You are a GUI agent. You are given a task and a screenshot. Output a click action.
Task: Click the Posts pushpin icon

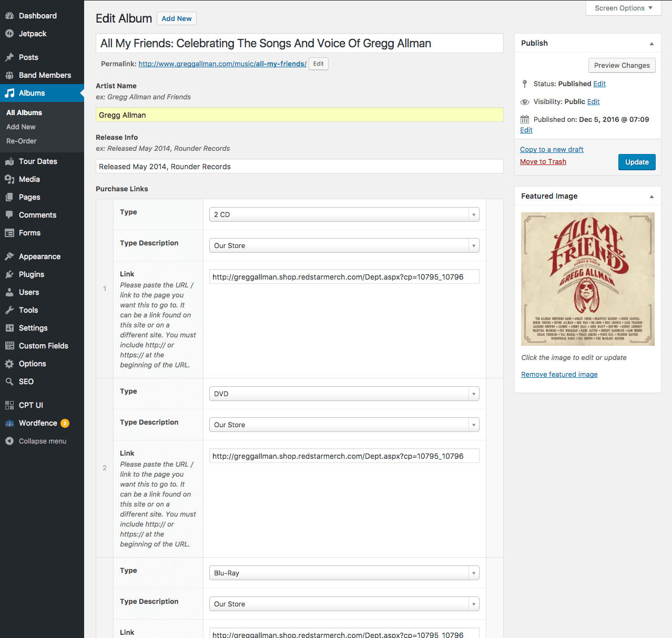point(9,57)
